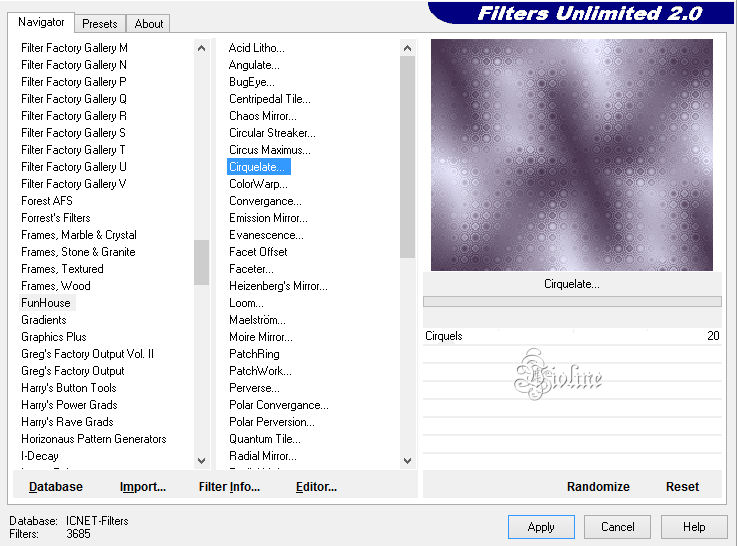Screen dimensions: 737x546
Task: Choose the Maelström... filter
Action: [257, 320]
